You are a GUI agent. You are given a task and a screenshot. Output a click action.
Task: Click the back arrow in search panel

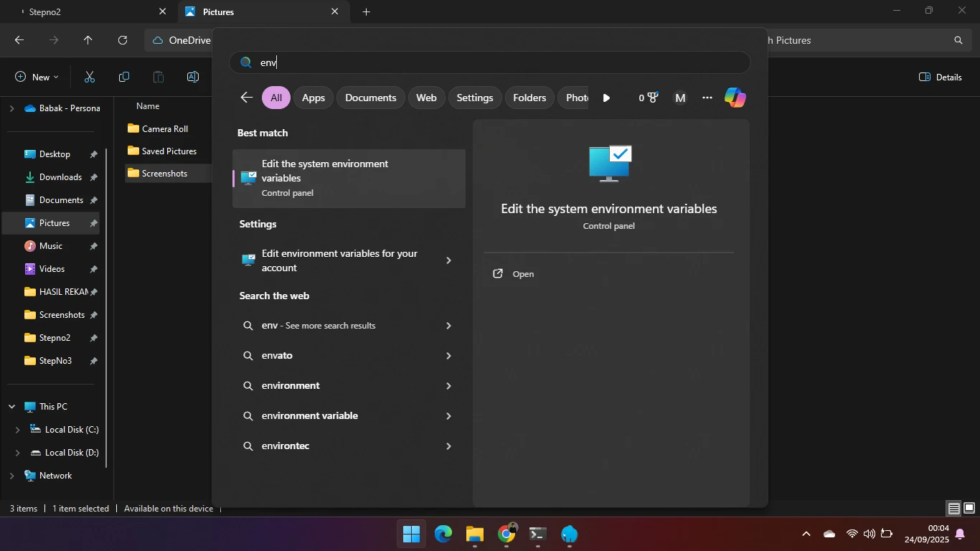pyautogui.click(x=247, y=98)
